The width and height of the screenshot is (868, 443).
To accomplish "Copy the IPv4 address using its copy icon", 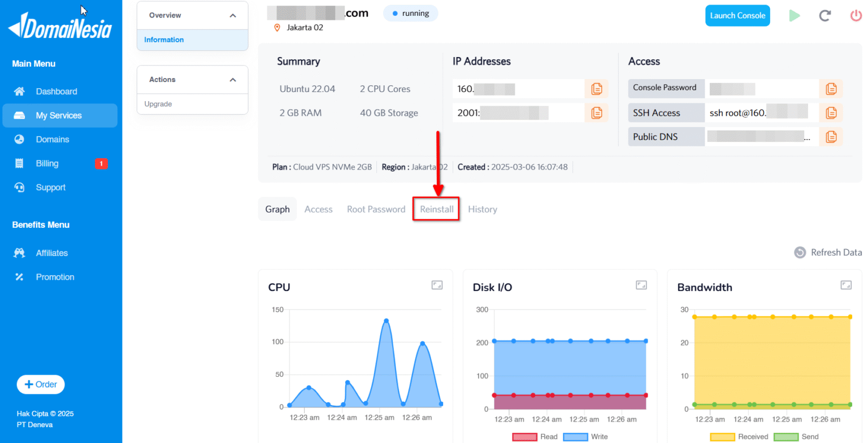I will [596, 89].
